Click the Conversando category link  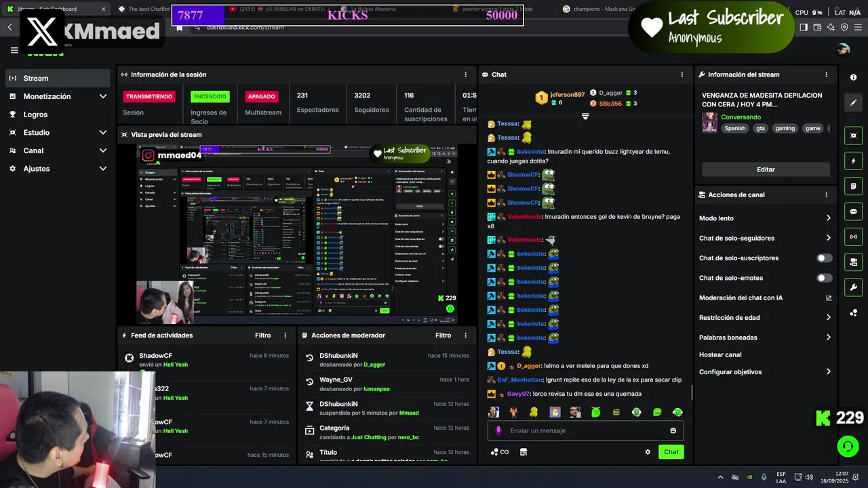tap(741, 117)
